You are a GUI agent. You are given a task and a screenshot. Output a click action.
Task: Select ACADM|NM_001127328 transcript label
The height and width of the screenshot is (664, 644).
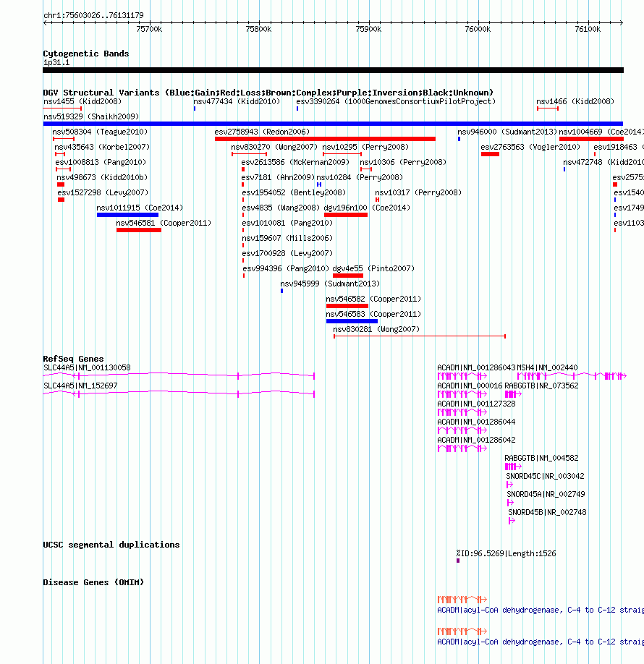pos(476,404)
